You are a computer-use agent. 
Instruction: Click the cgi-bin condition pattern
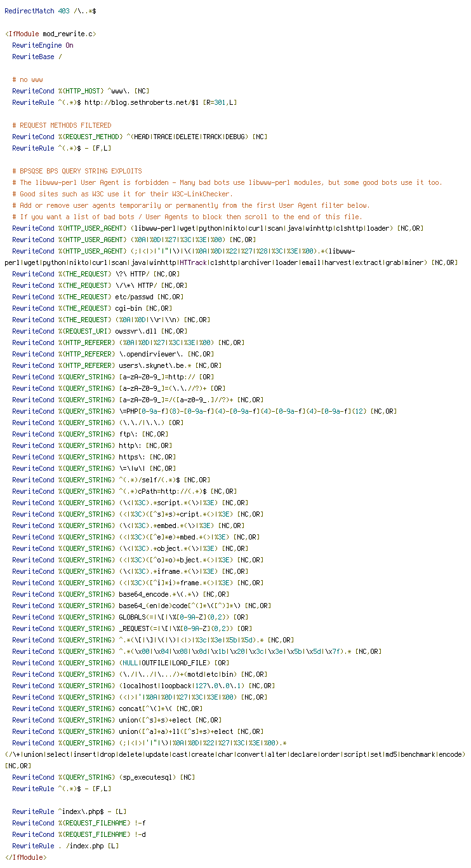tap(130, 308)
